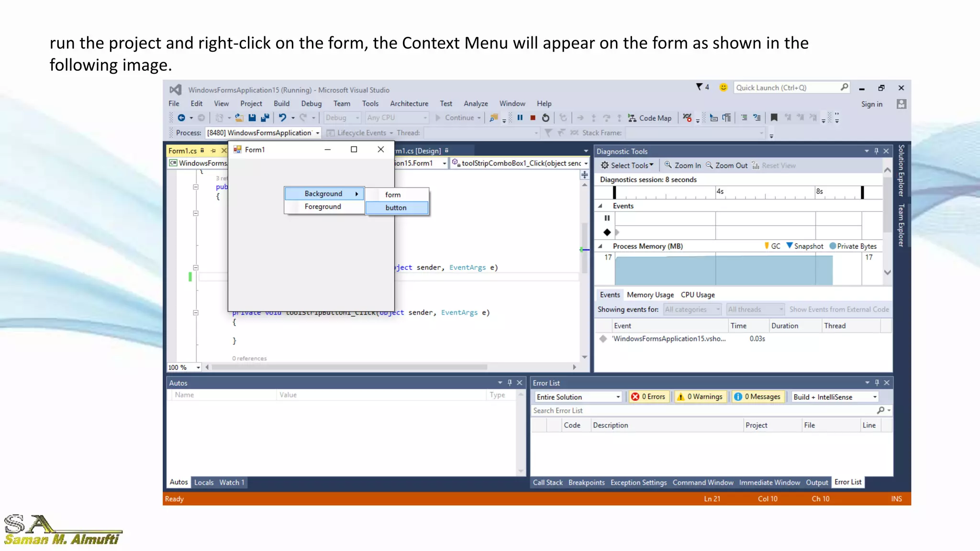Pin the Error List panel

(x=877, y=383)
